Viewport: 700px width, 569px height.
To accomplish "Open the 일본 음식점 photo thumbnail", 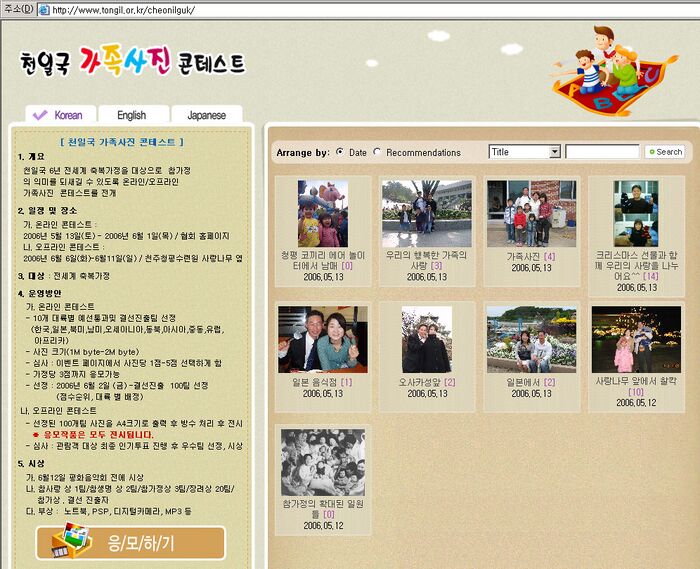I will click(x=323, y=339).
